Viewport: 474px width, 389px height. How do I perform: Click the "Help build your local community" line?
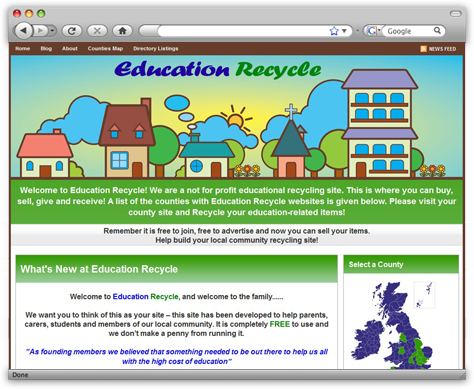[x=237, y=240]
